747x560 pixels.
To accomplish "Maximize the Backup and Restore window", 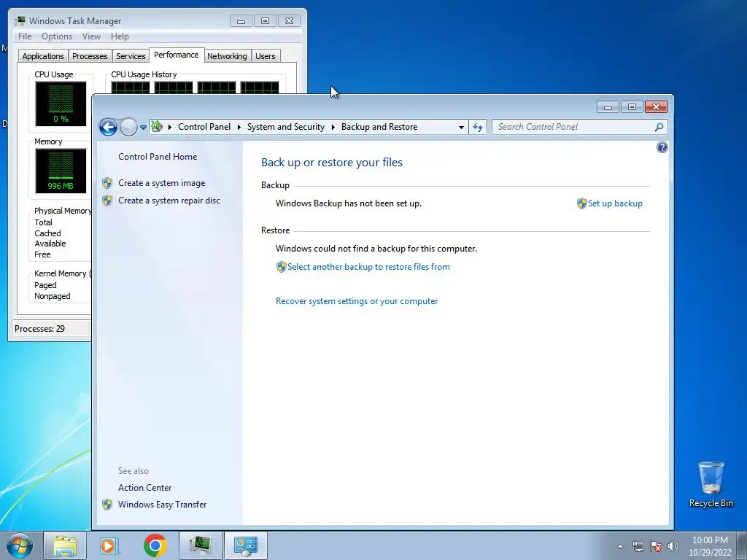I will (632, 107).
